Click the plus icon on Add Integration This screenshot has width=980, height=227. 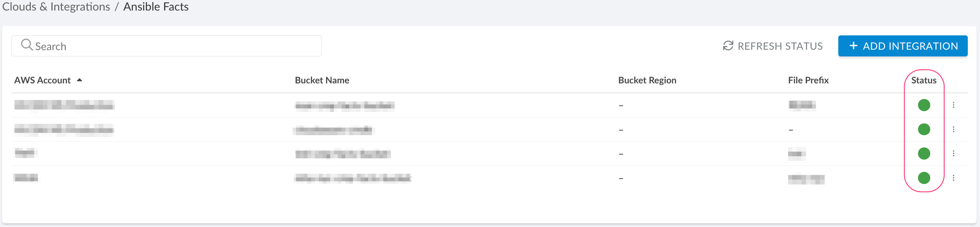[853, 45]
